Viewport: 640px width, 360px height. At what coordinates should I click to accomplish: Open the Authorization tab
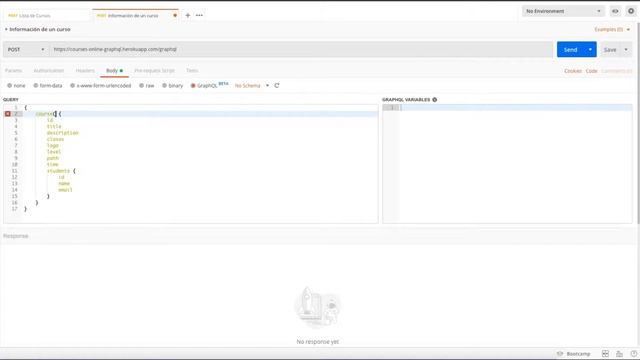click(x=49, y=71)
